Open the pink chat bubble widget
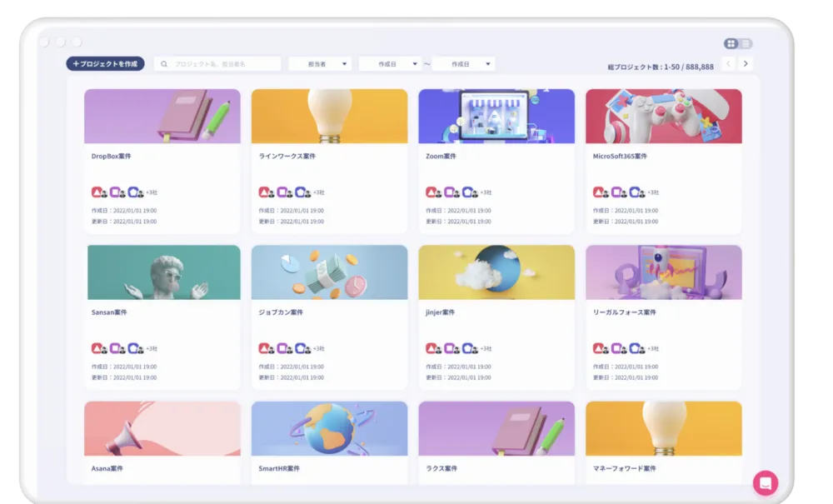Viewport: 833px width, 504px height. (x=766, y=482)
